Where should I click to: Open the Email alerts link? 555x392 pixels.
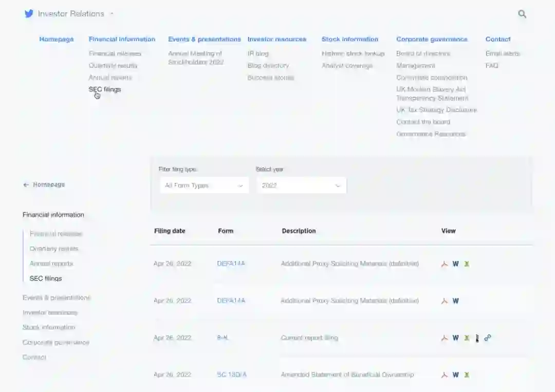tap(503, 54)
